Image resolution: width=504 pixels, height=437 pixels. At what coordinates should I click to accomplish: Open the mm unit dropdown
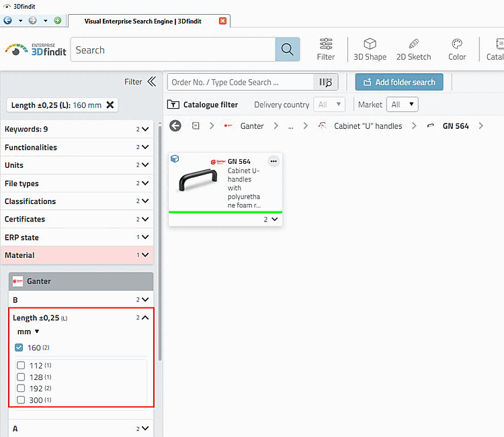[28, 332]
